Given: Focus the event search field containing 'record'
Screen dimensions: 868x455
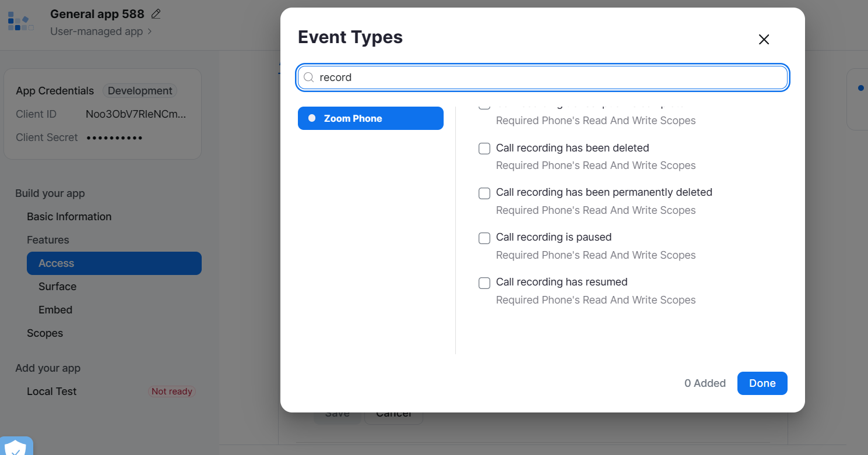Looking at the screenshot, I should click(x=543, y=77).
